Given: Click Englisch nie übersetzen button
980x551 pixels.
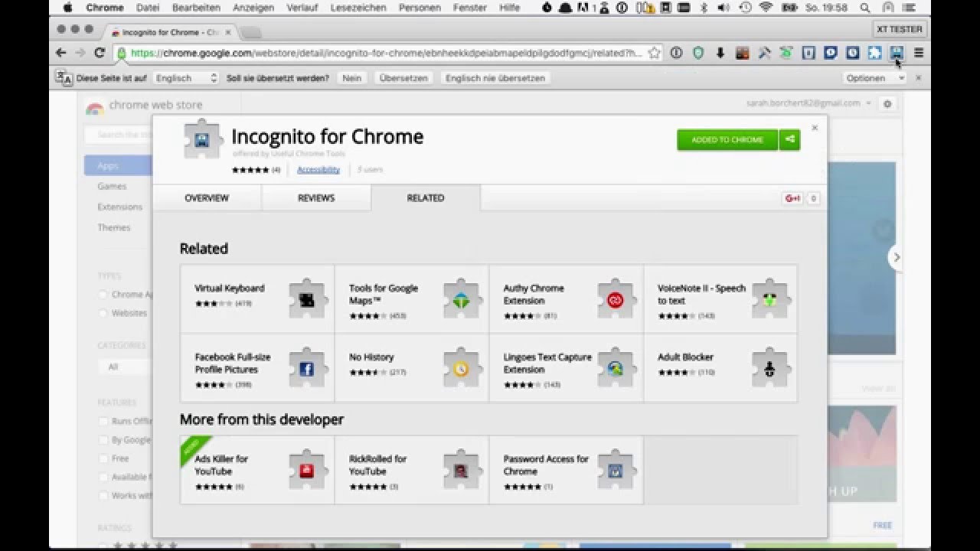Looking at the screenshot, I should point(495,78).
